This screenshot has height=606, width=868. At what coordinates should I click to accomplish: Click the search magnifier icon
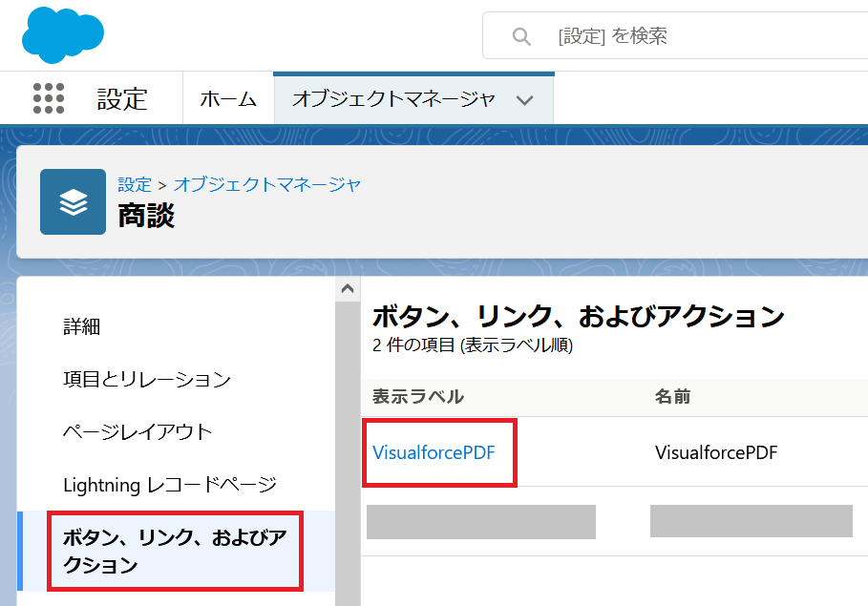[x=521, y=36]
